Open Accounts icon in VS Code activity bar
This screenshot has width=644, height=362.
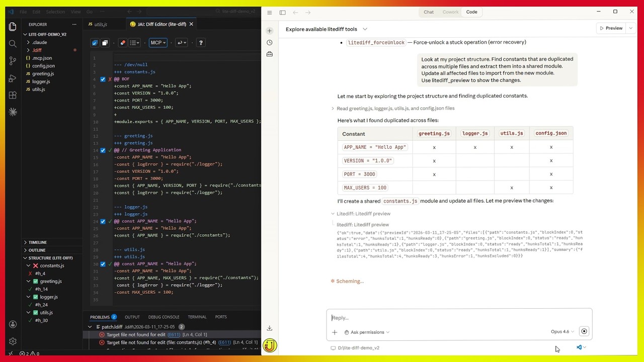pos(13,324)
